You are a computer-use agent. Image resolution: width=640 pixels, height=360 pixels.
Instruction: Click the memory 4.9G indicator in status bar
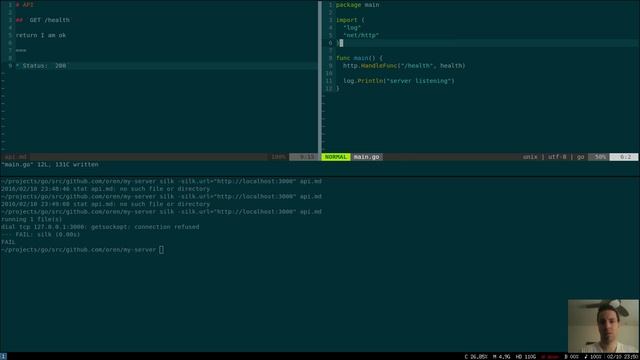pos(502,357)
